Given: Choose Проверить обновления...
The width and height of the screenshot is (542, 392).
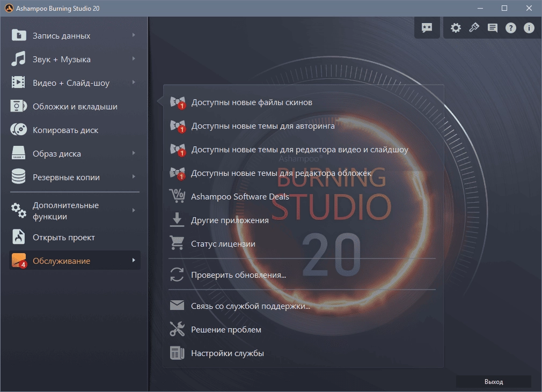Looking at the screenshot, I should click(x=238, y=275).
